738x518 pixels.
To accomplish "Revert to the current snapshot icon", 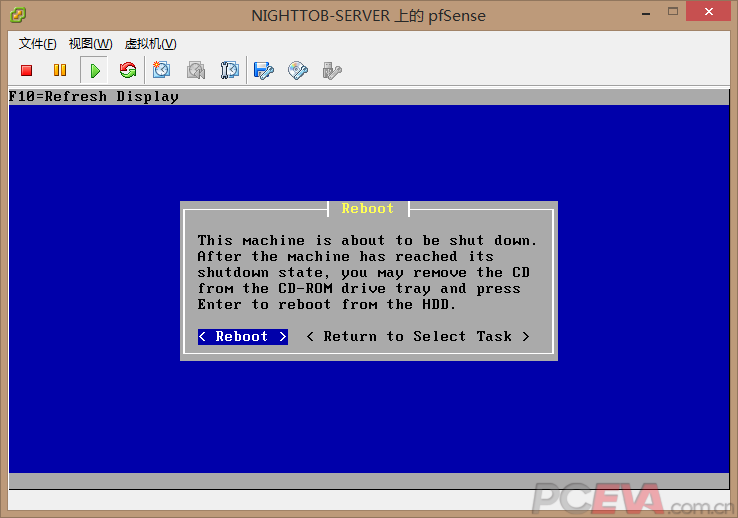I will coord(196,70).
